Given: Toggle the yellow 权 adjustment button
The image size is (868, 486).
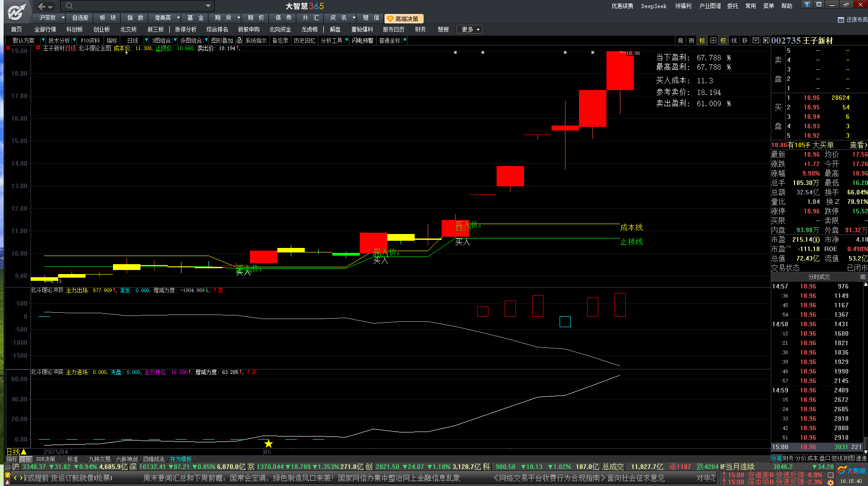Looking at the screenshot, I should 723,40.
